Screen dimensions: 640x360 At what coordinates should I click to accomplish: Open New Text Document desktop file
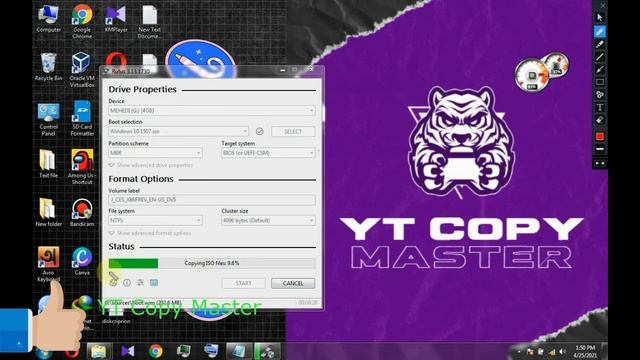(x=149, y=22)
